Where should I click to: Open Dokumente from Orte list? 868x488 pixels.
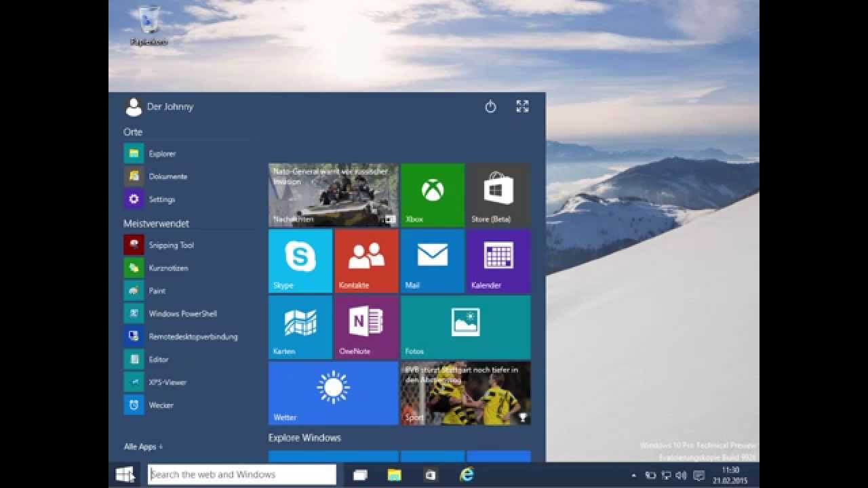point(156,176)
